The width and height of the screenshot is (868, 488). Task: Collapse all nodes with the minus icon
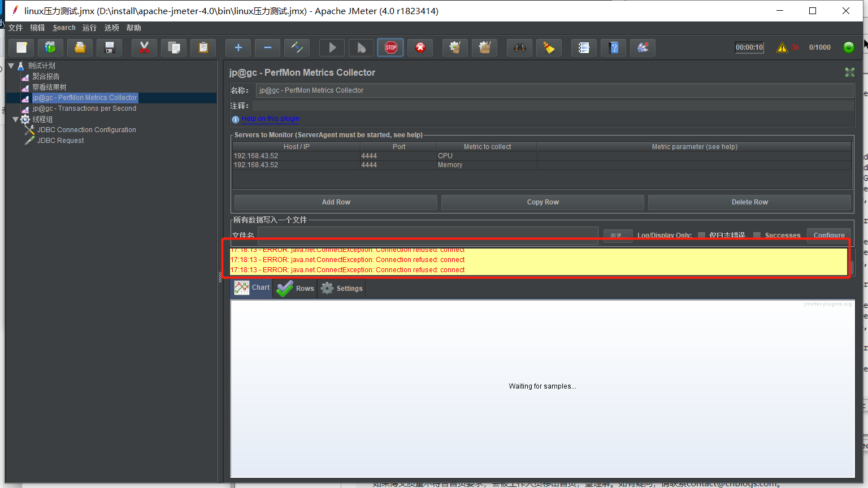(268, 47)
